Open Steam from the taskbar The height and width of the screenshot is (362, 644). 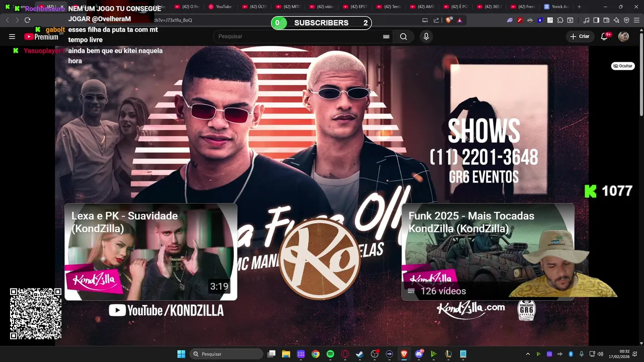click(360, 354)
